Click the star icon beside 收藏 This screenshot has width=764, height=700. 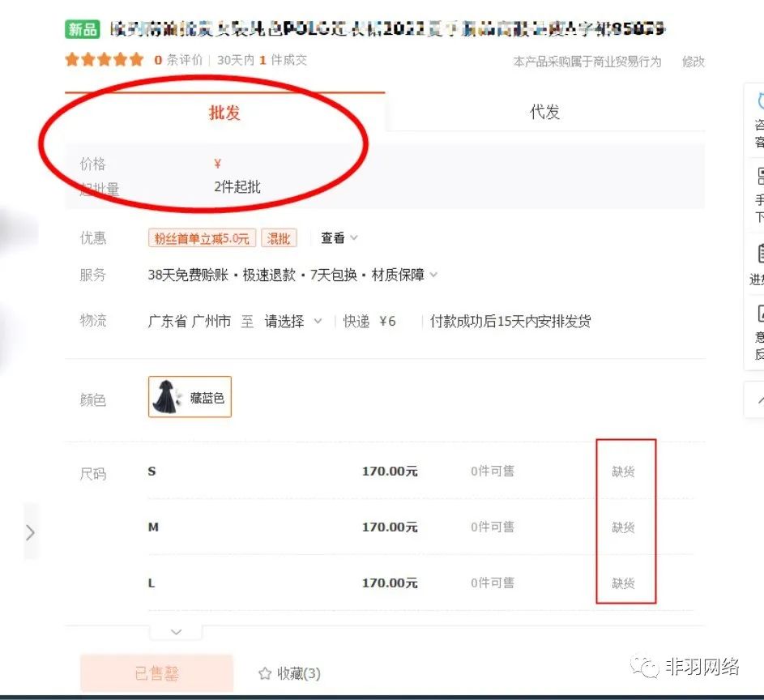[x=264, y=673]
